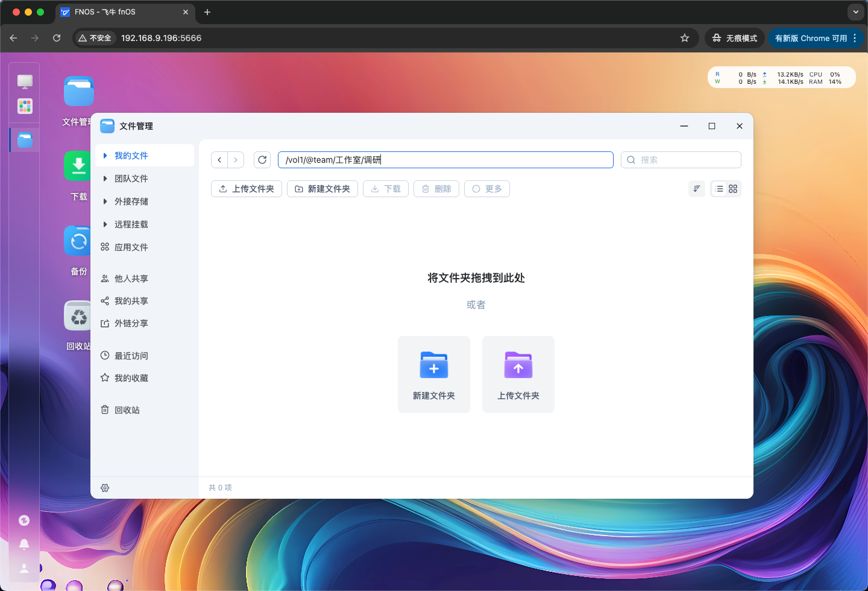Open 我的收藏 in the sidebar
The height and width of the screenshot is (591, 868).
coord(131,378)
